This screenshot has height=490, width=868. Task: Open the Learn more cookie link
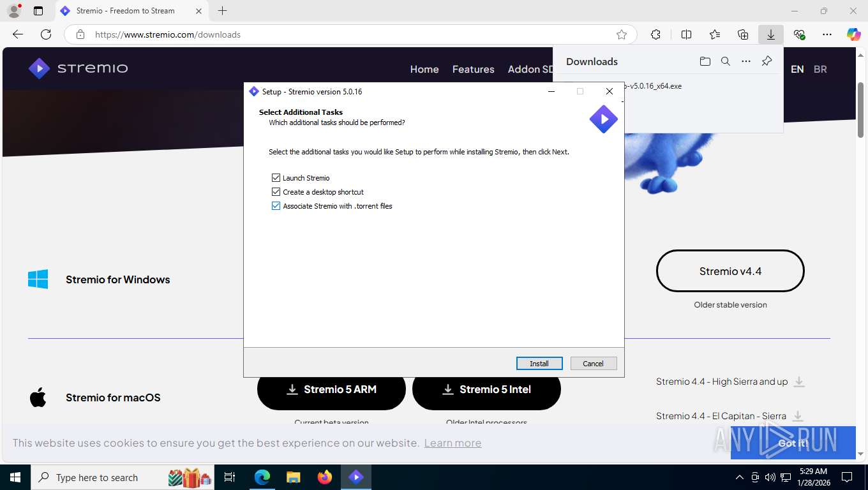coord(453,443)
